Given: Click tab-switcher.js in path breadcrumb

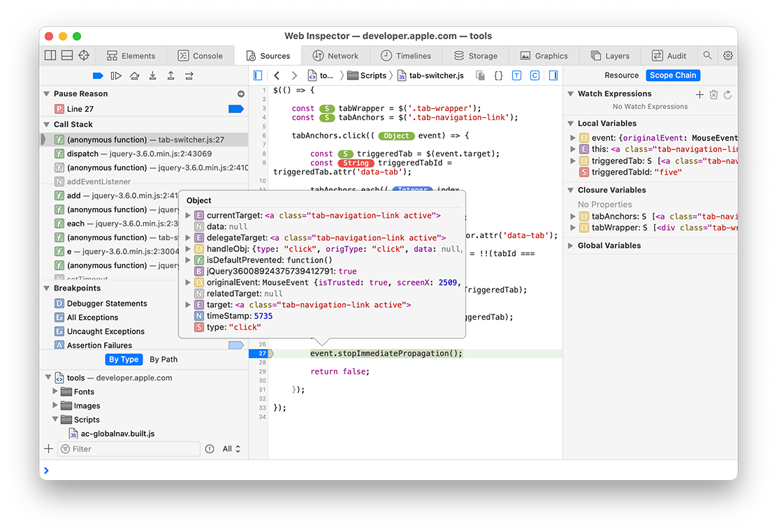Looking at the screenshot, I should click(430, 75).
